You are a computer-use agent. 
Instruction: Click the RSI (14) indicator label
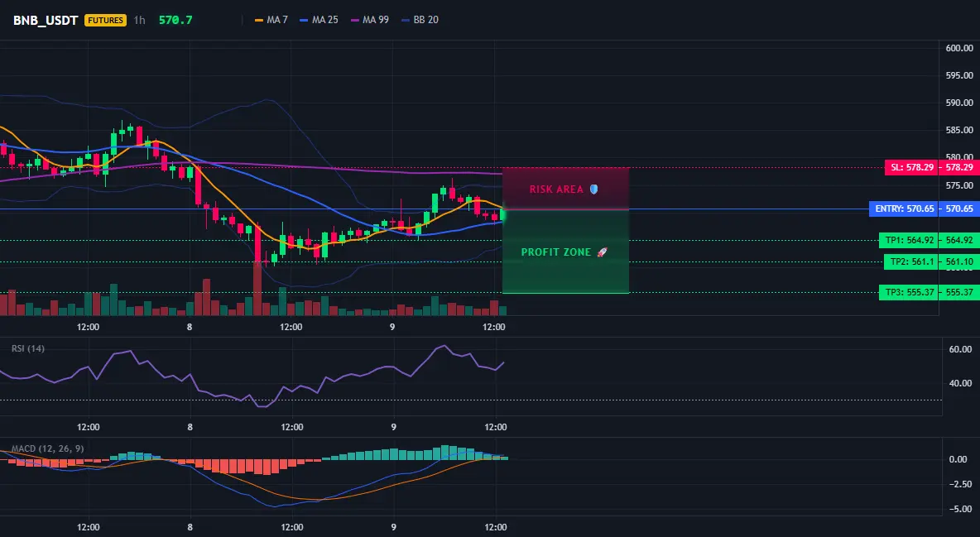(28, 348)
